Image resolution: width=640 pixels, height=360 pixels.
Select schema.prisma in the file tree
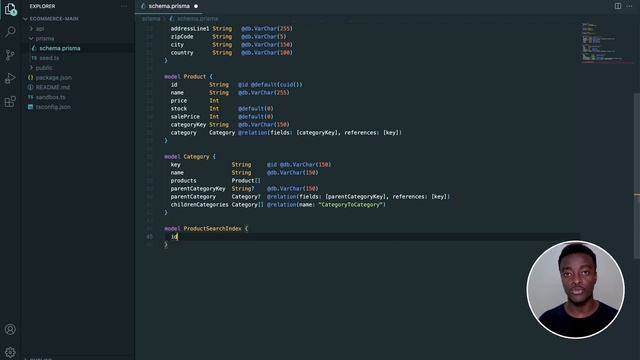pos(60,48)
